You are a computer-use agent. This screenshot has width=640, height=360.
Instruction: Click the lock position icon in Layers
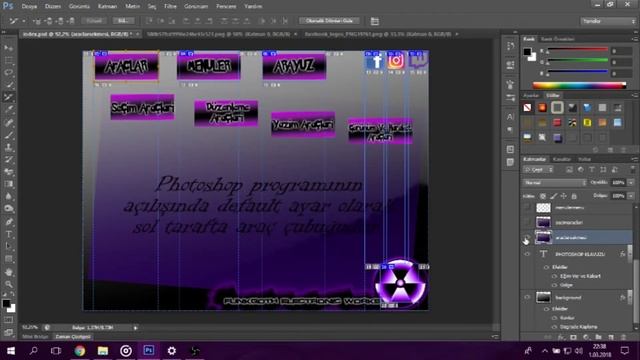click(564, 196)
